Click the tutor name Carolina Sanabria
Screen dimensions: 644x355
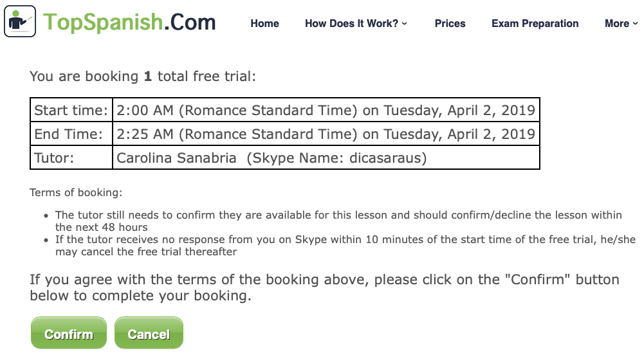point(176,158)
